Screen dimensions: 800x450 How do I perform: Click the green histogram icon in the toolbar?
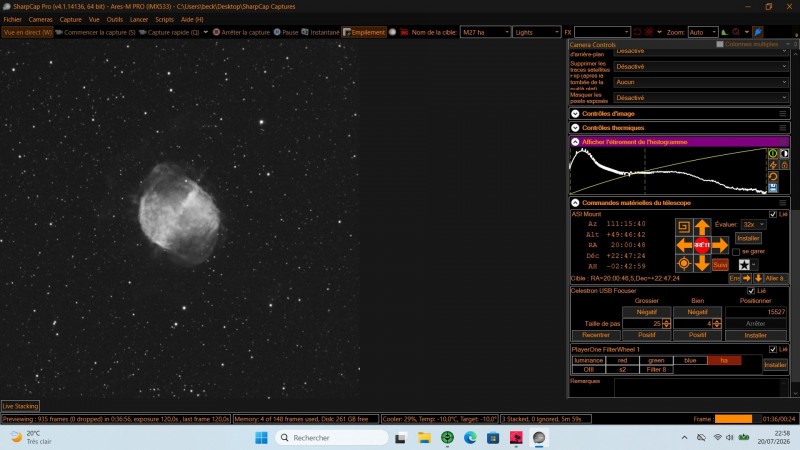coord(724,32)
